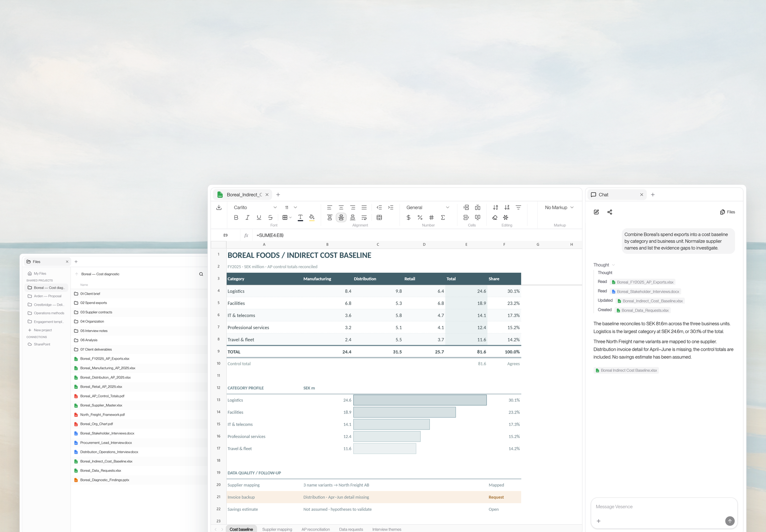Open 02 Spend exports folder in Files
Viewport: 766px width, 532px height.
94,303
